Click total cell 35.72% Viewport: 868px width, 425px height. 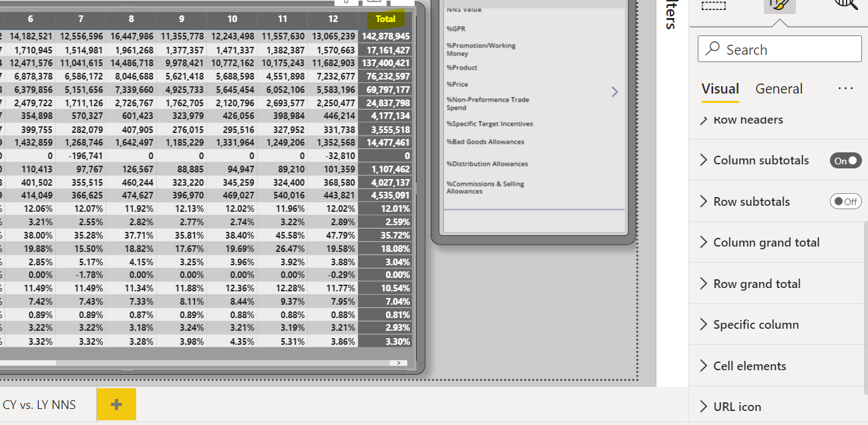tap(385, 235)
